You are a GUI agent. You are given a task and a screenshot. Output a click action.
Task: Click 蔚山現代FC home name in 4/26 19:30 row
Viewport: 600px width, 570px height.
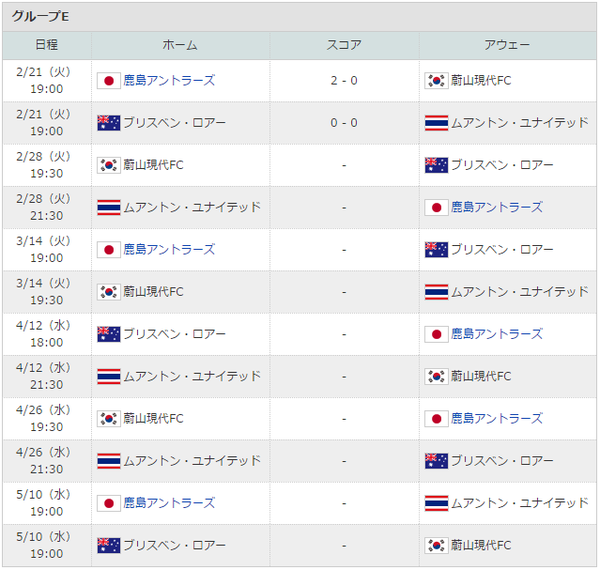click(153, 419)
